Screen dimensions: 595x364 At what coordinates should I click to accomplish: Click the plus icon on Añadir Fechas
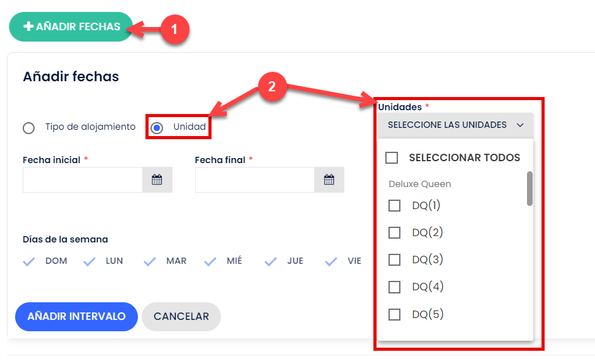(28, 26)
